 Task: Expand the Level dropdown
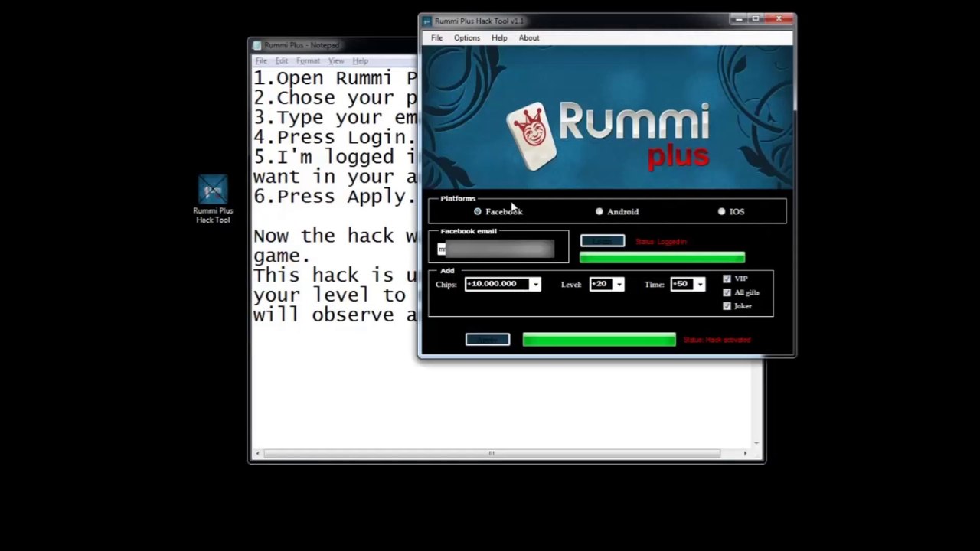tap(619, 285)
